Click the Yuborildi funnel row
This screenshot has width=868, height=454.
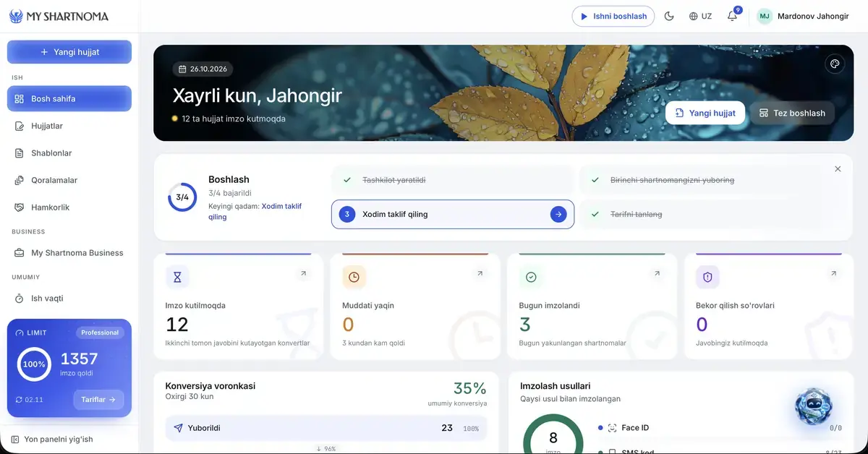pos(326,428)
